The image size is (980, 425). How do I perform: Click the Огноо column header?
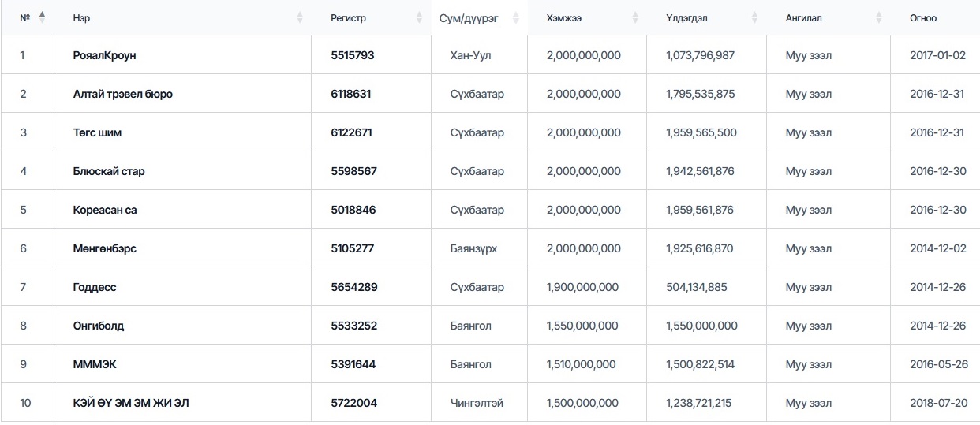(923, 18)
